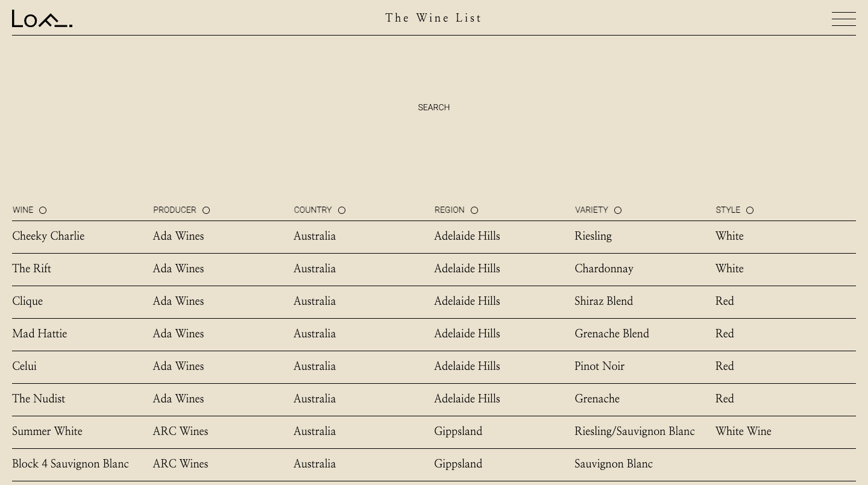Select the Celui wine
868x485 pixels.
25,366
